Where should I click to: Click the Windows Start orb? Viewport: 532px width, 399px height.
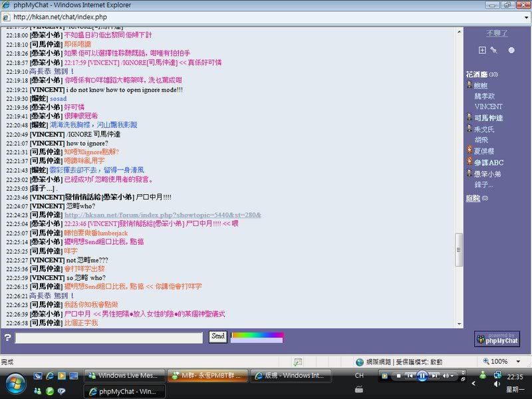[x=15, y=384]
